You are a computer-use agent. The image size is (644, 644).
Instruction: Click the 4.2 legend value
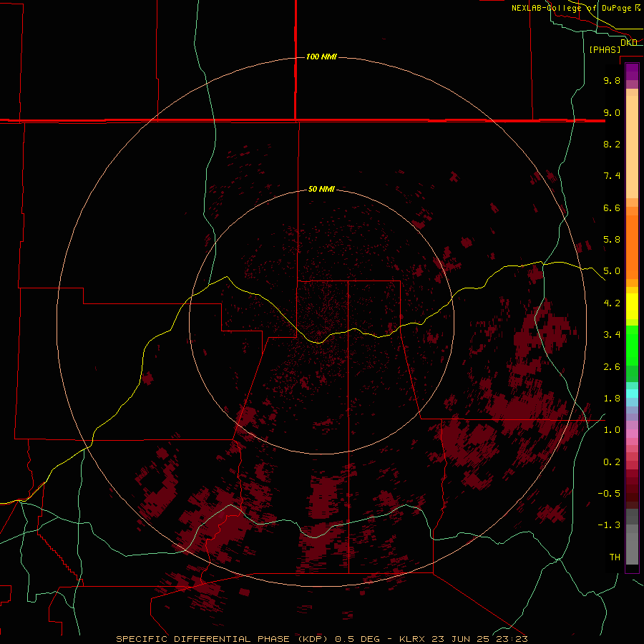point(612,303)
